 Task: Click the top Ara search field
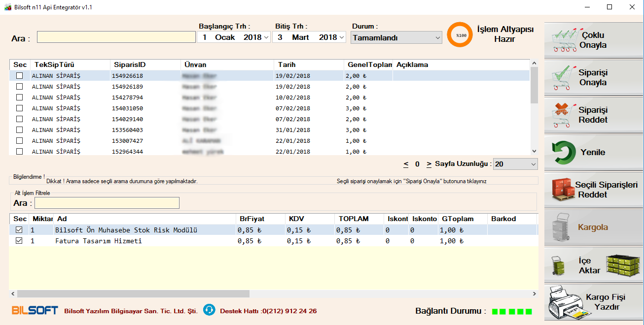pyautogui.click(x=116, y=37)
